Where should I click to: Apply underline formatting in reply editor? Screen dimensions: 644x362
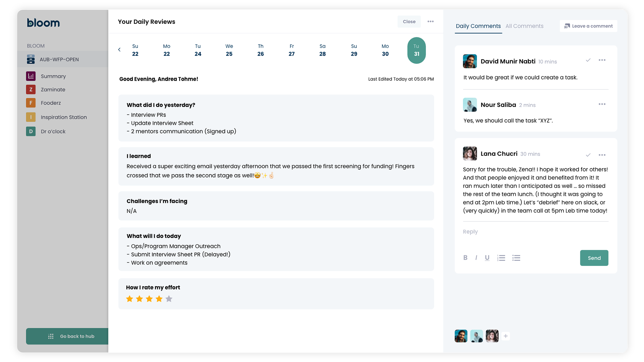487,258
